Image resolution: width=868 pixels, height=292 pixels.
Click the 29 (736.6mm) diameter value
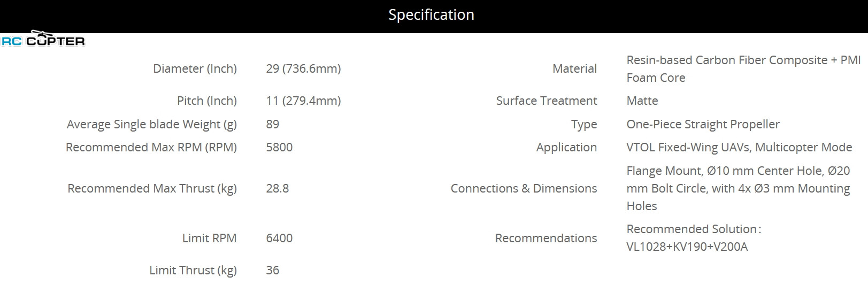click(303, 69)
